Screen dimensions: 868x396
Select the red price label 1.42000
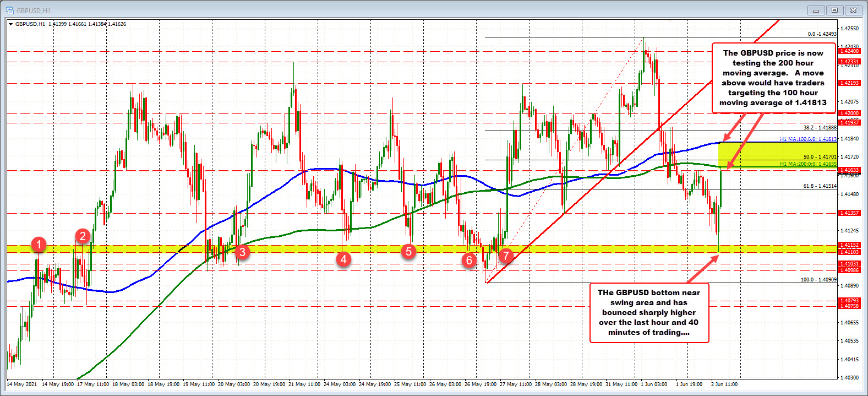(x=849, y=113)
